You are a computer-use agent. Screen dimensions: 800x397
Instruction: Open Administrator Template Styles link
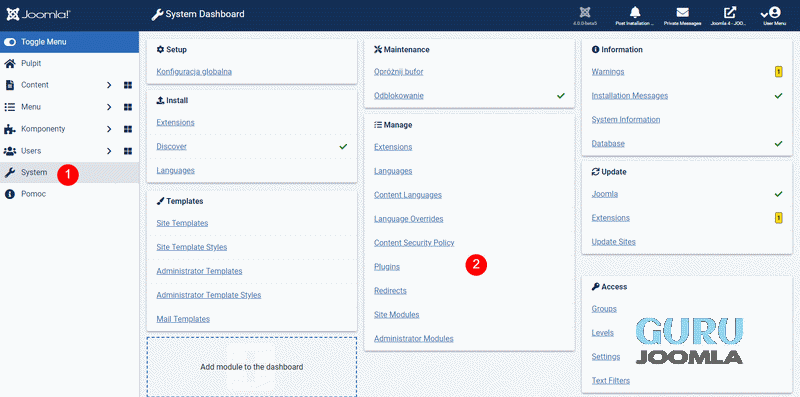pos(209,295)
